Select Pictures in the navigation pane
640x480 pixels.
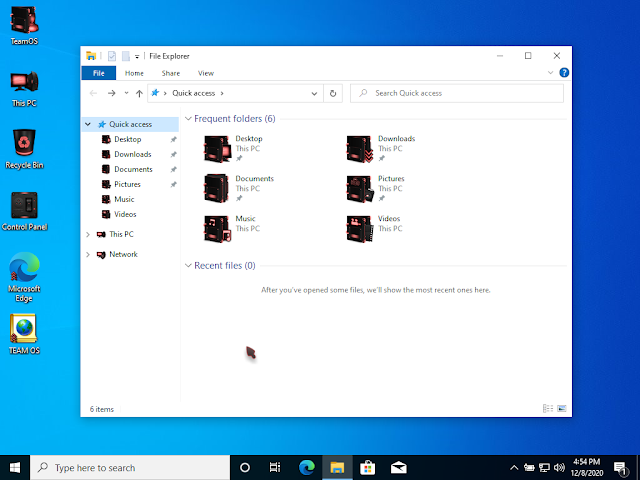[x=127, y=184]
